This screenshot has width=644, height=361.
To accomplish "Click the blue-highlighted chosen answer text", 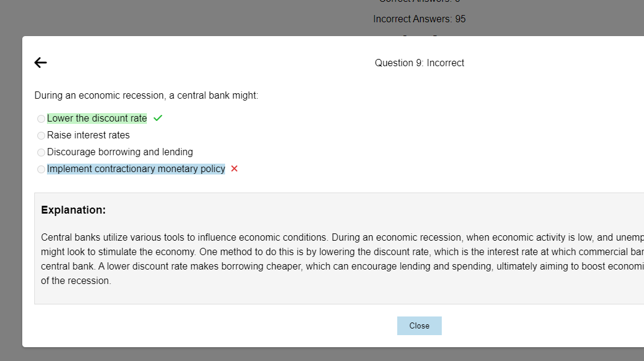I will (136, 168).
